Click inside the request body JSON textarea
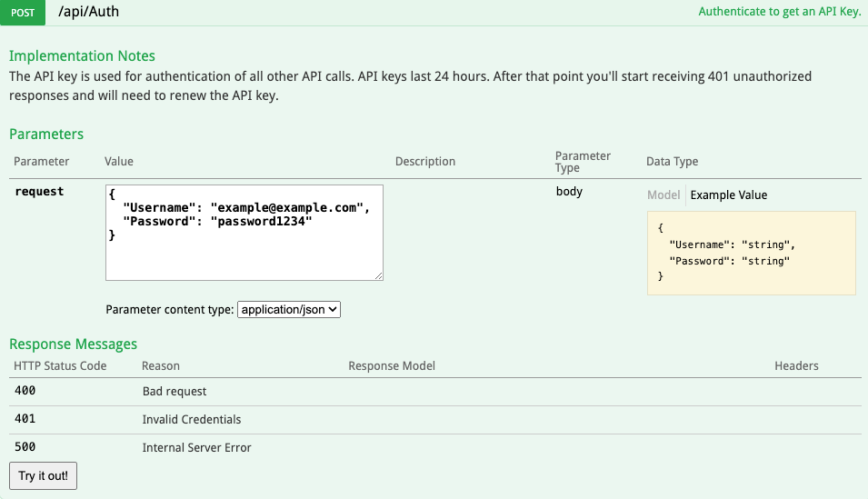Viewport: 868px width, 499px height. pos(244,233)
